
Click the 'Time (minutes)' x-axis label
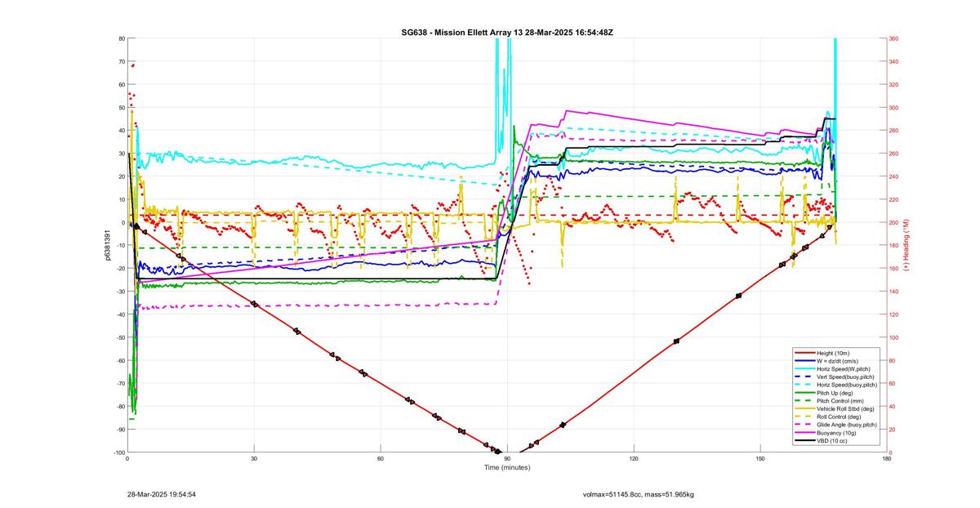coord(507,468)
